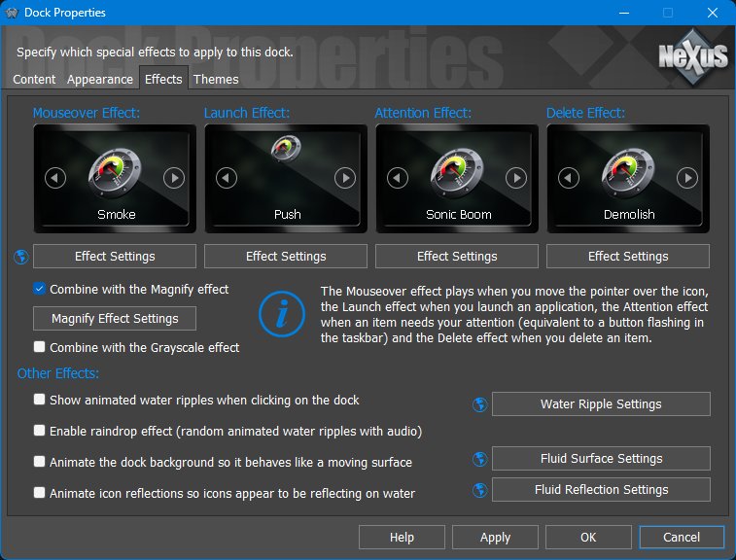The image size is (736, 560).
Task: Enable Combine with the Grayscale effect
Action: (x=40, y=347)
